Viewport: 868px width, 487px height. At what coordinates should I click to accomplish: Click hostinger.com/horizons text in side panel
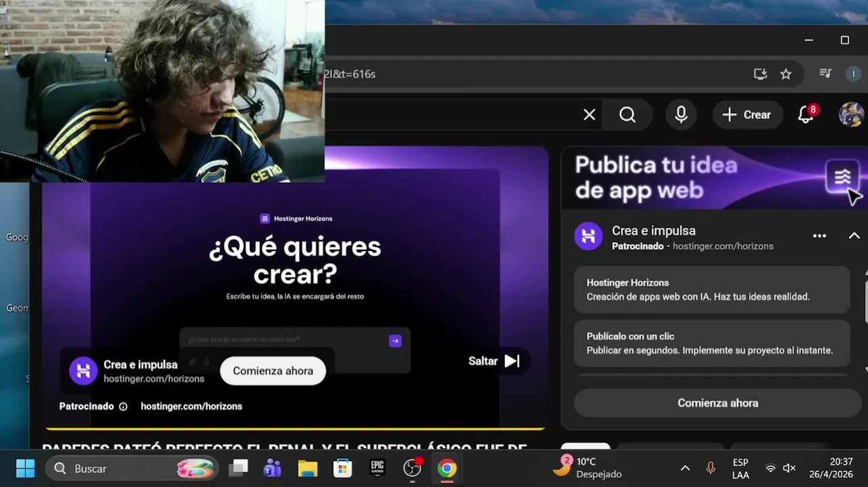(723, 246)
